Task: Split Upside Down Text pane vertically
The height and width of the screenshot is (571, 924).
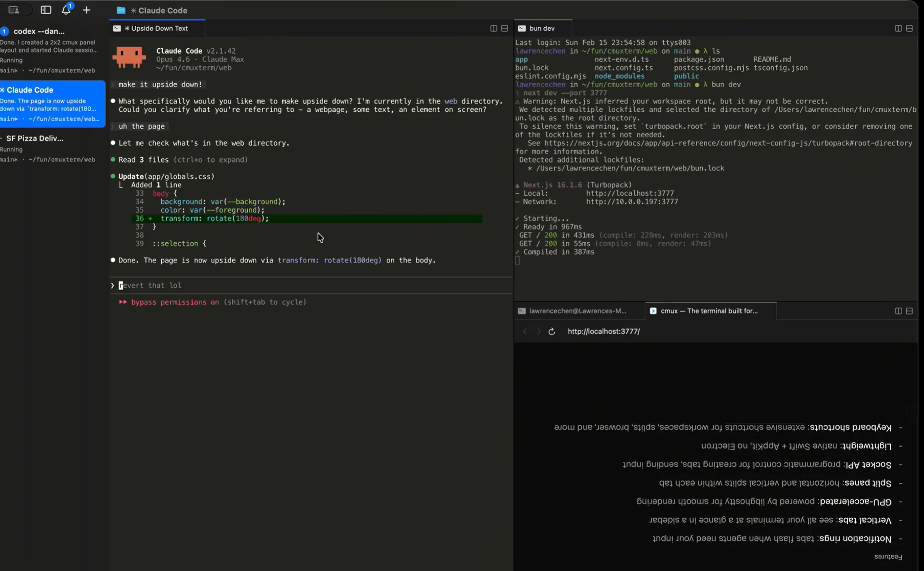Action: click(x=493, y=28)
